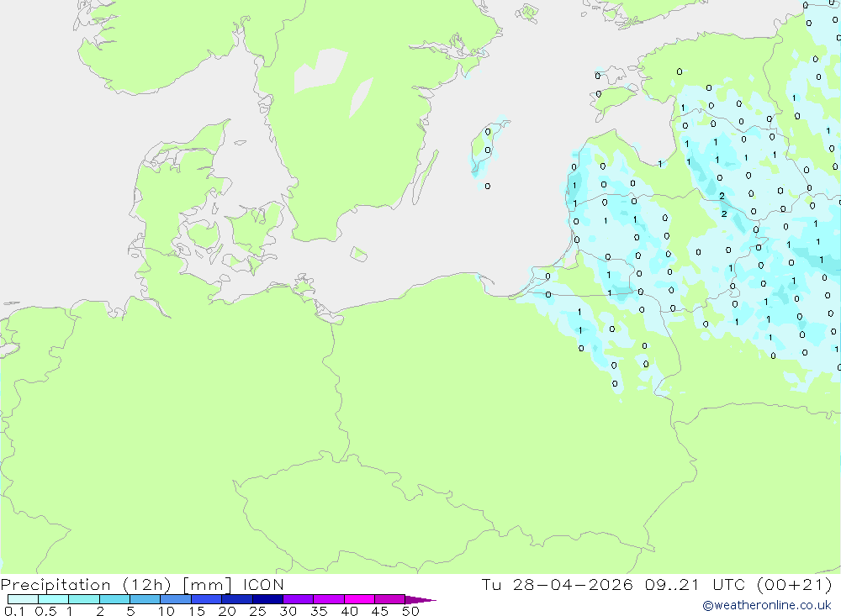Click the 25–30 mm navy legend swatch
This screenshot has width=841, height=616.
[x=267, y=599]
